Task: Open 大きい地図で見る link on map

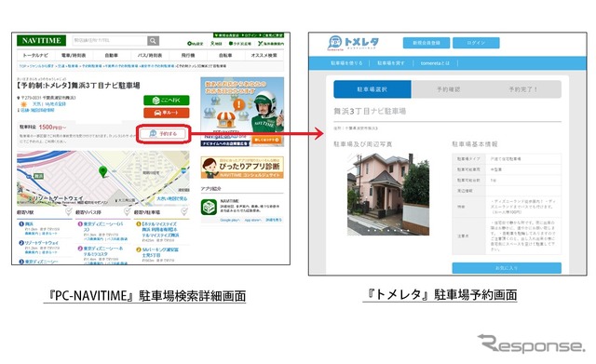Action: (x=171, y=198)
